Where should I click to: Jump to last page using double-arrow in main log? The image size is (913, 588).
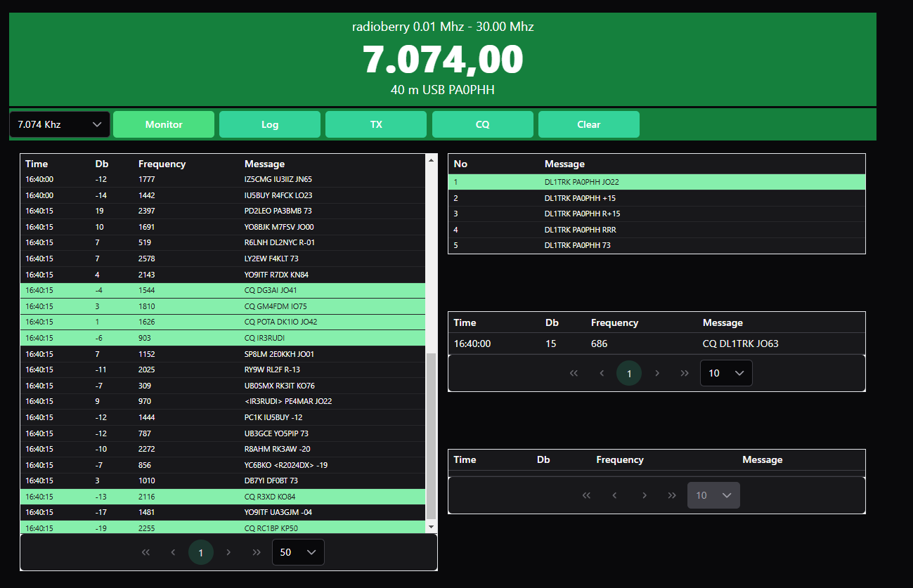click(256, 552)
